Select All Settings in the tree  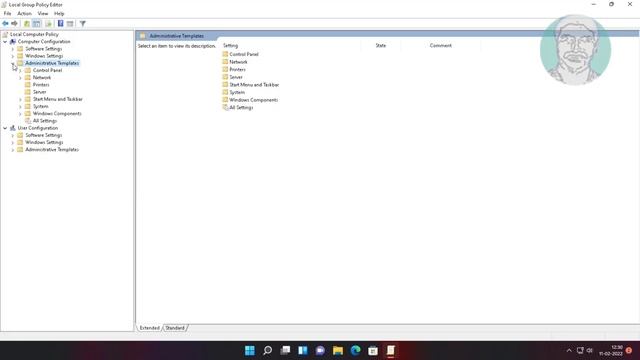45,121
